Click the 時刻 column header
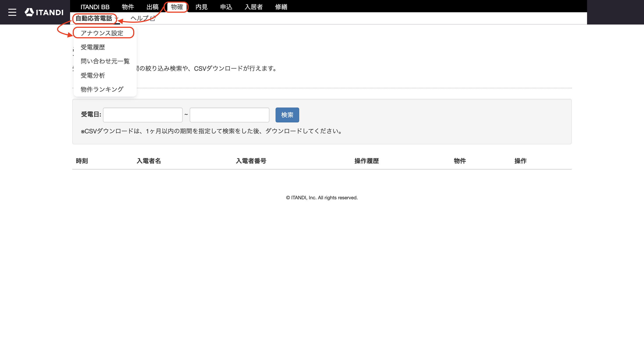 tap(82, 161)
